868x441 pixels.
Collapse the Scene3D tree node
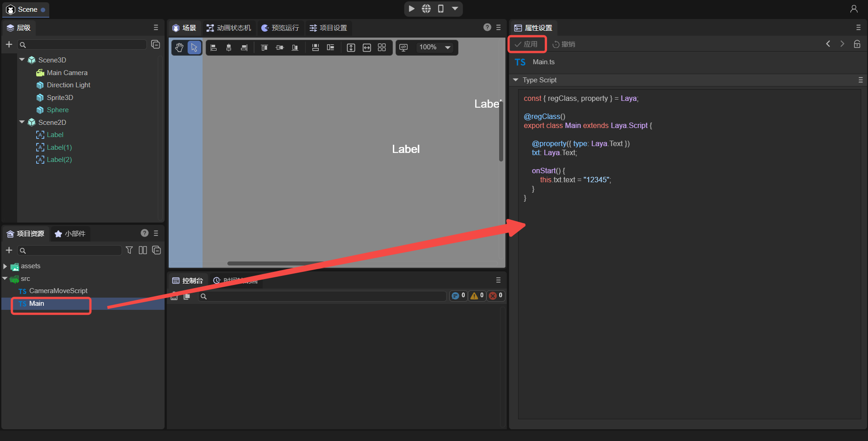[22, 60]
